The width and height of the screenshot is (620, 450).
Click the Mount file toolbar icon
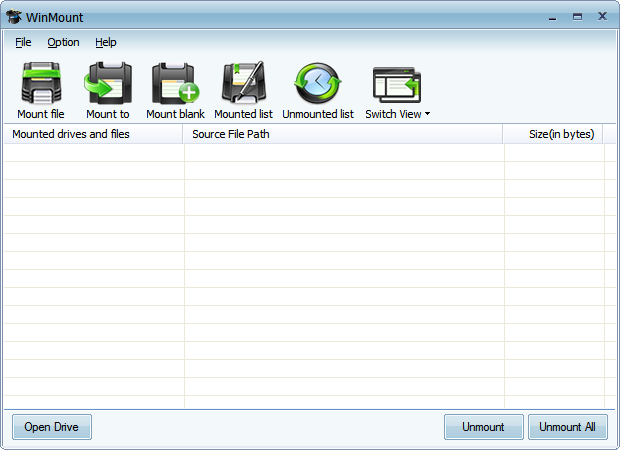[41, 83]
